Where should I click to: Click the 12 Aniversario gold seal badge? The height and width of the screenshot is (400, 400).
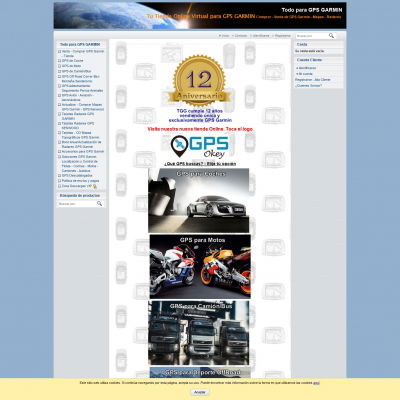coord(200,81)
